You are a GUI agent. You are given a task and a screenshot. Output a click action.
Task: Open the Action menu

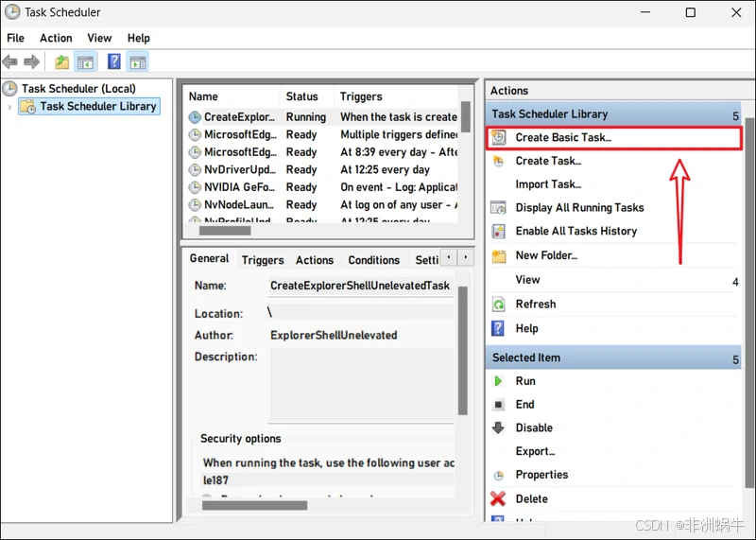[x=56, y=38]
